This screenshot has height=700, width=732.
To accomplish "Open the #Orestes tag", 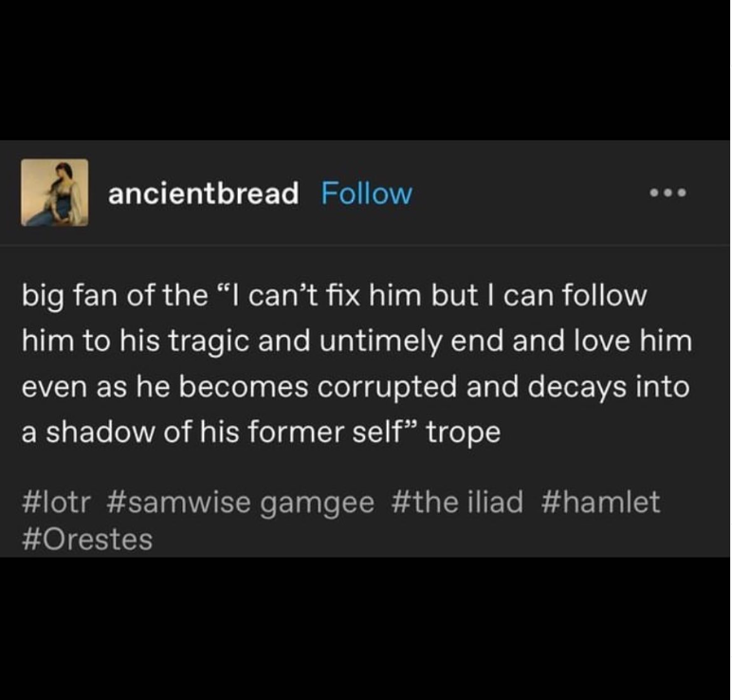I will point(86,539).
